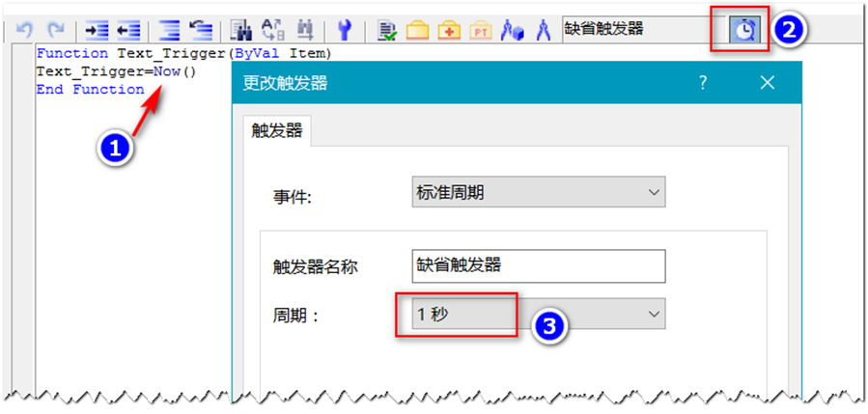This screenshot has height=414, width=868.
Task: Click the blue wrench icon
Action: click(x=345, y=30)
